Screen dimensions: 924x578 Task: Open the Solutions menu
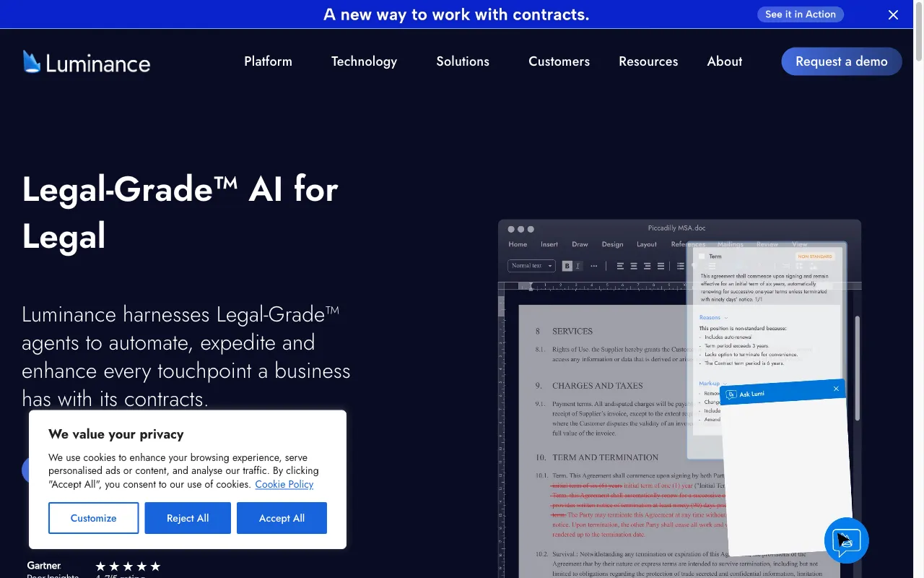[463, 61]
